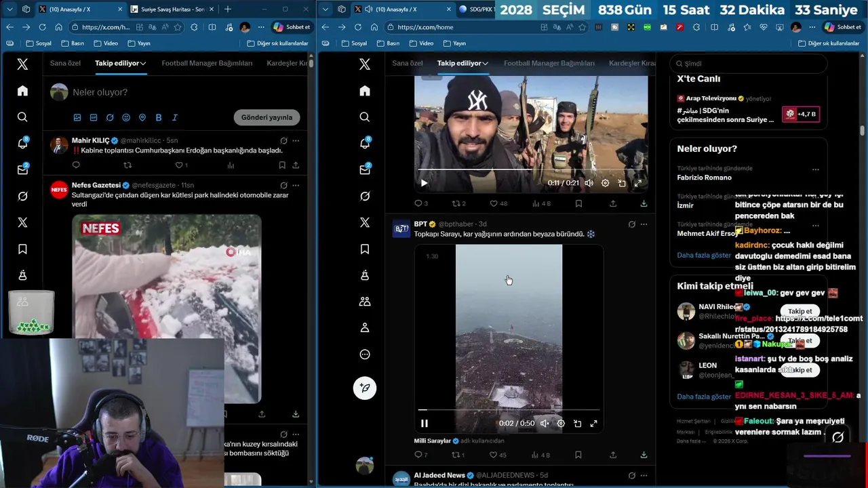The image size is (868, 488).
Task: Open picture-in-picture on BPT video
Action: point(577,424)
